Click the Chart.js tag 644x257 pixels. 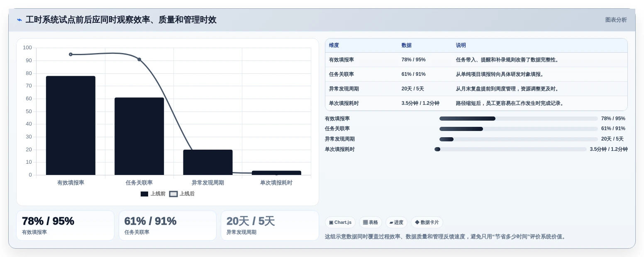click(x=340, y=222)
